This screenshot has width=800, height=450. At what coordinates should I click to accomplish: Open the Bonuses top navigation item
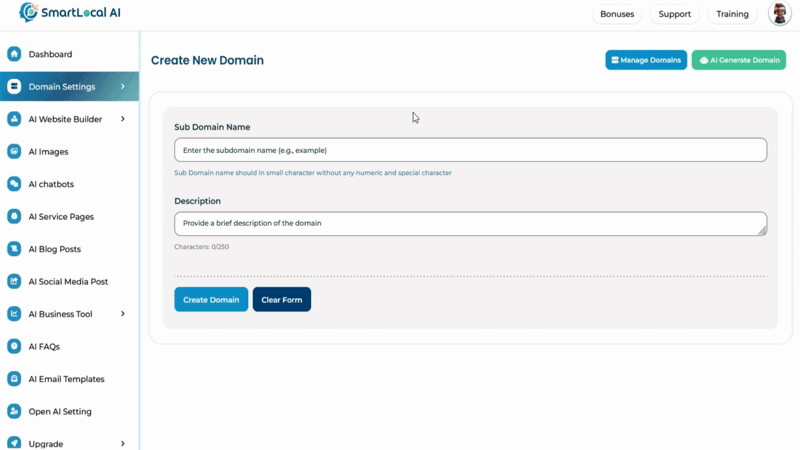[617, 14]
